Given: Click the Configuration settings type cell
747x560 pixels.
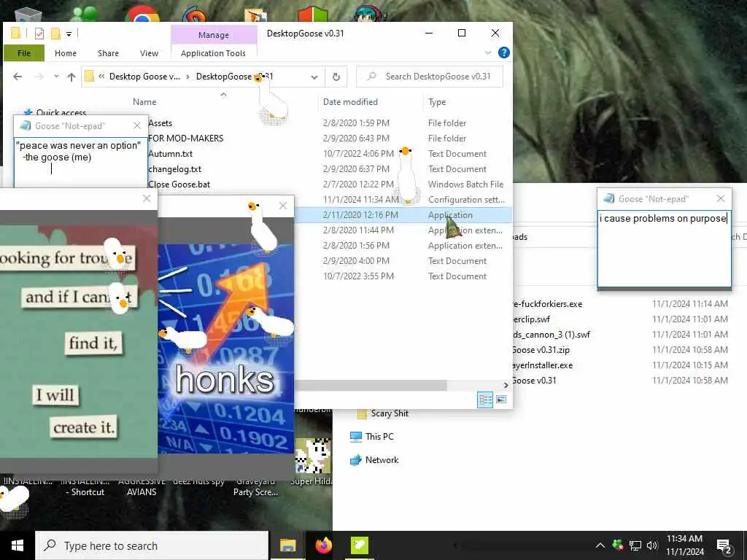Looking at the screenshot, I should [x=466, y=200].
